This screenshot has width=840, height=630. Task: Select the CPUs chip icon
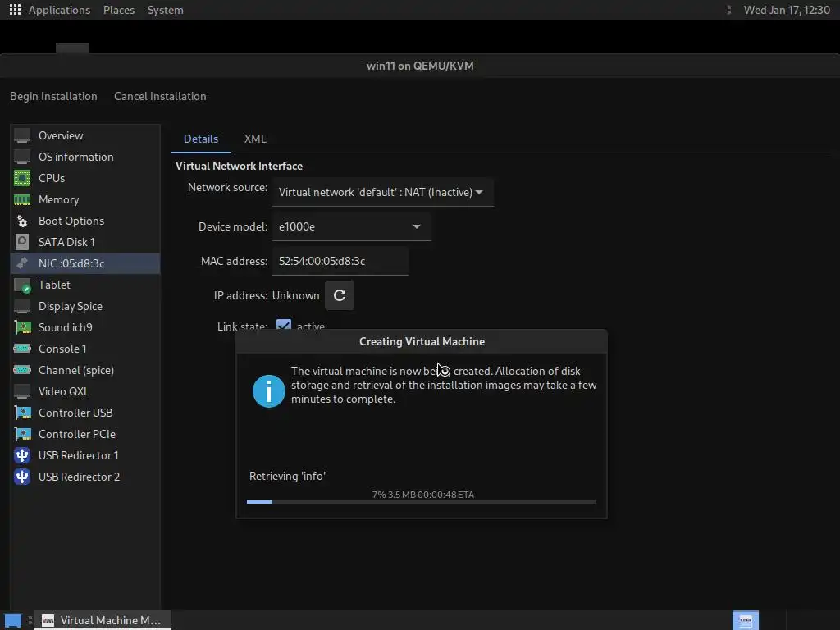(22, 178)
